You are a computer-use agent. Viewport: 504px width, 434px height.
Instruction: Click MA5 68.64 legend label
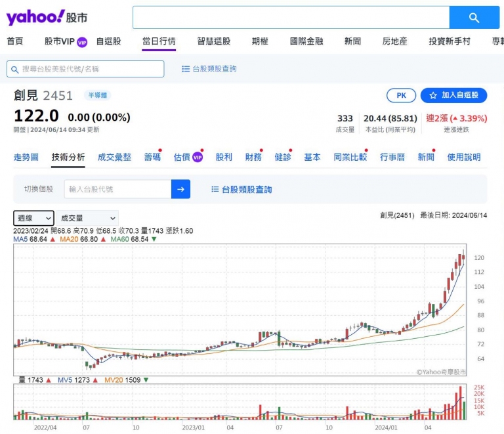[x=30, y=239]
